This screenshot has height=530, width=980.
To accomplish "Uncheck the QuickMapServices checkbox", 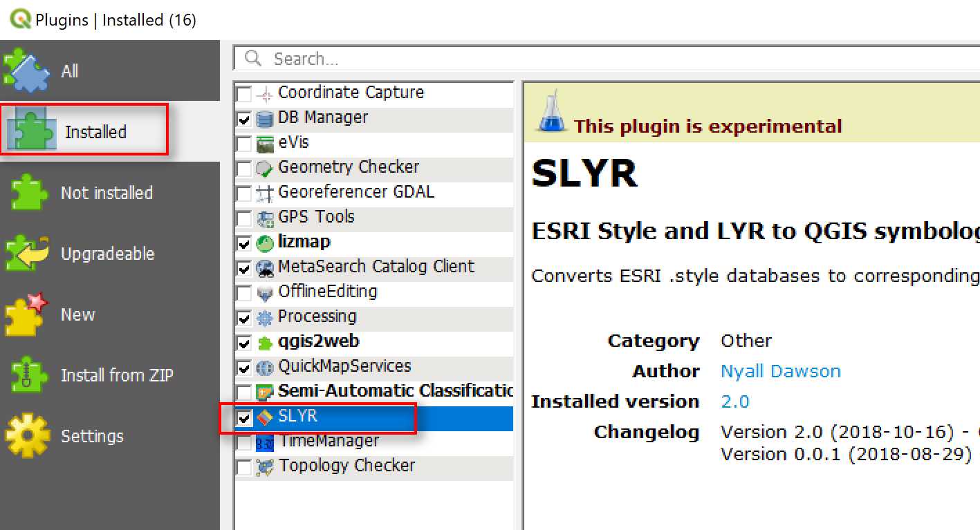I will coord(244,368).
